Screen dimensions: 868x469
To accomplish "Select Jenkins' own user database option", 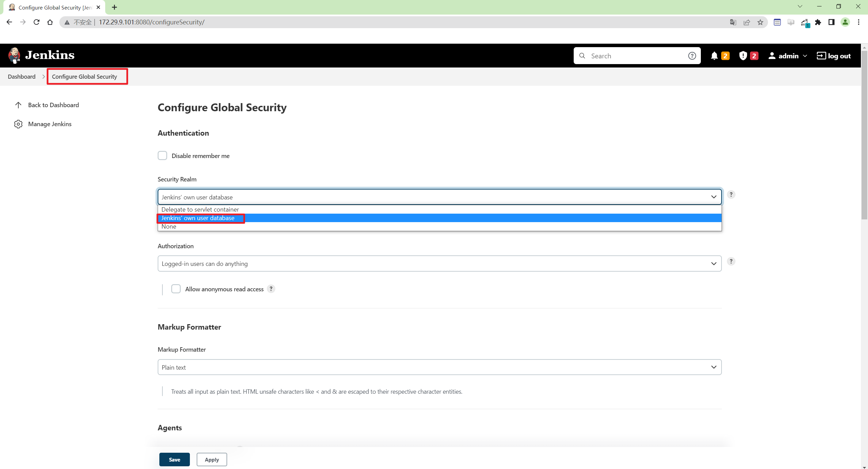I will (x=439, y=218).
